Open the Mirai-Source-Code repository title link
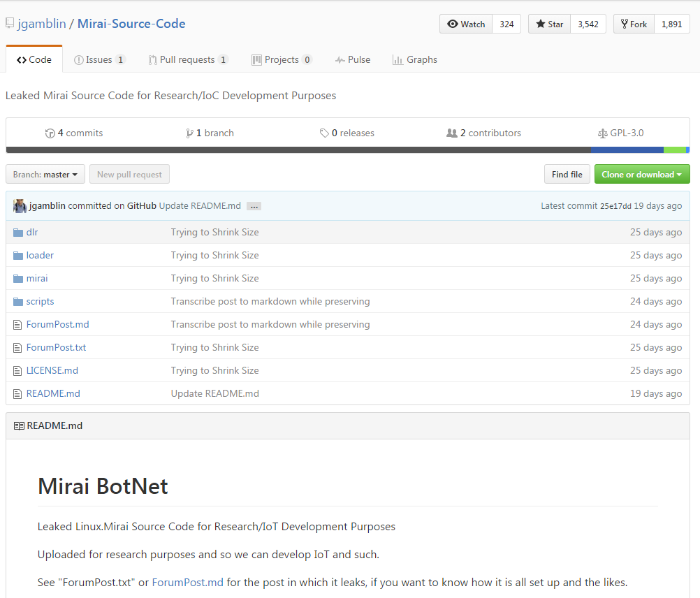 (x=131, y=23)
